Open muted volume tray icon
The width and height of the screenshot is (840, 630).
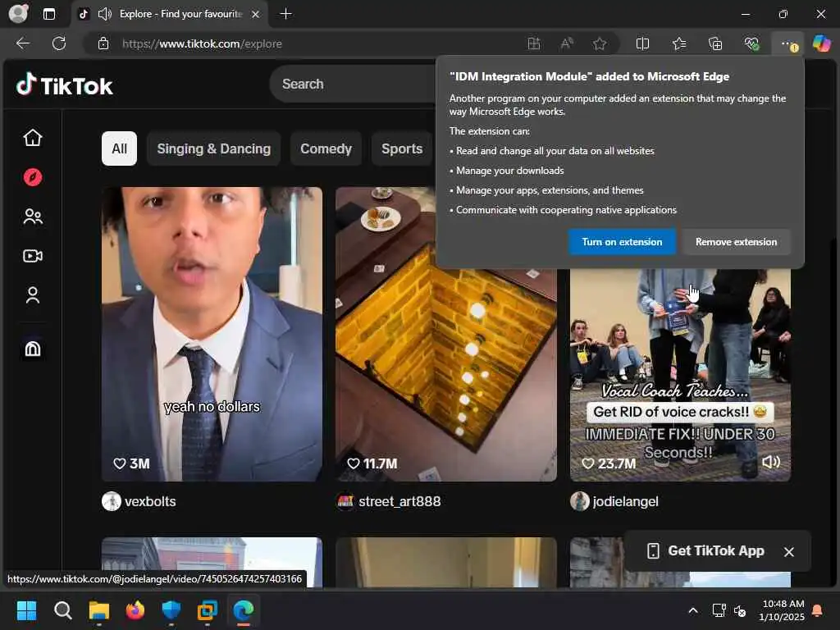click(x=740, y=610)
